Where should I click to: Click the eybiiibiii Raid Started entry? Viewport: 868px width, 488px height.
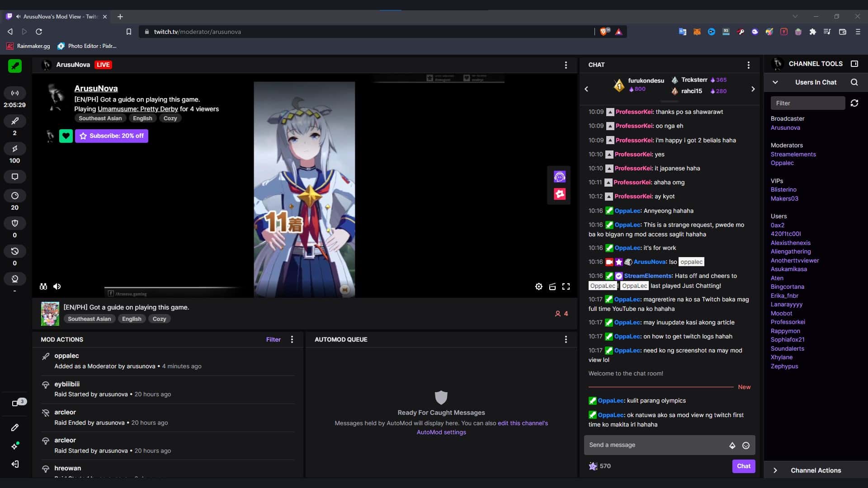coord(167,389)
